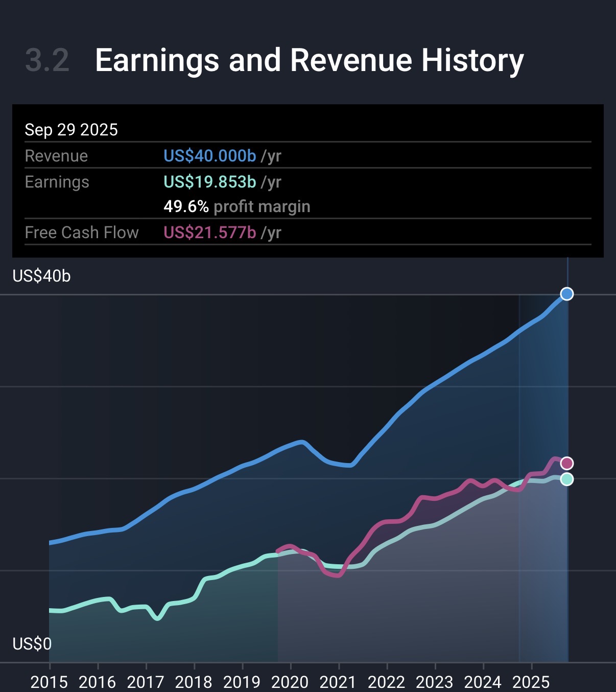The width and height of the screenshot is (616, 692).
Task: Select the 2017 year label on axis
Action: coord(146,682)
